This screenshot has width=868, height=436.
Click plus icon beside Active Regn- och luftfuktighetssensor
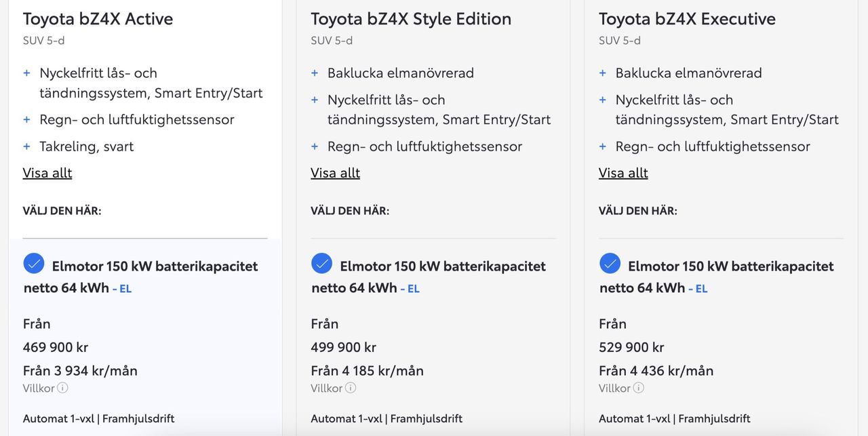[27, 120]
